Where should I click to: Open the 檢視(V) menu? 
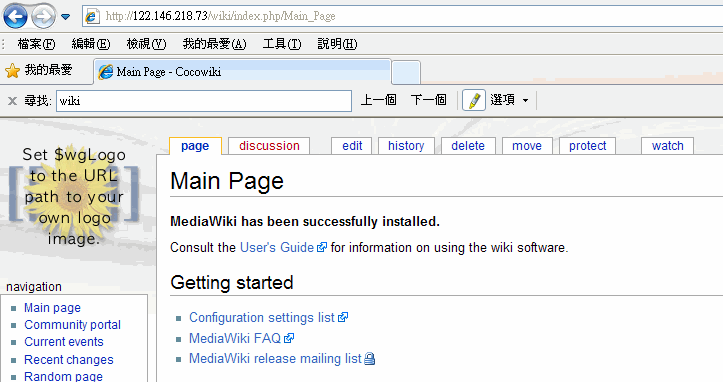[x=146, y=44]
